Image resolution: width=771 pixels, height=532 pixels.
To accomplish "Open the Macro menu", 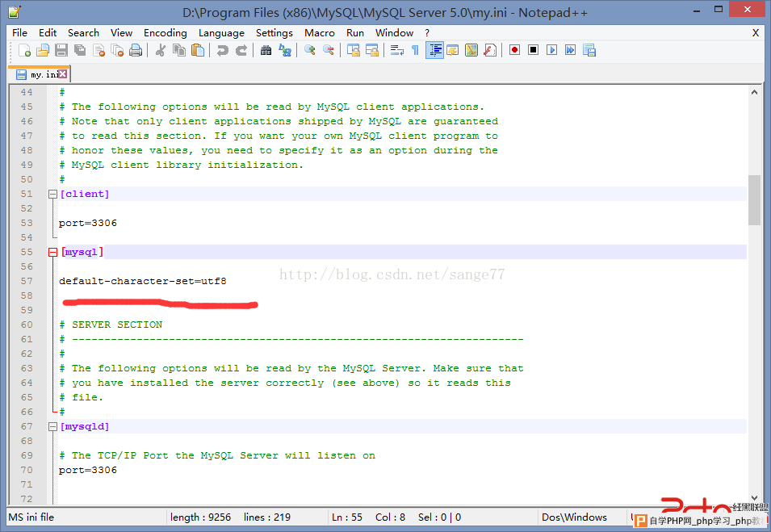I will point(320,33).
